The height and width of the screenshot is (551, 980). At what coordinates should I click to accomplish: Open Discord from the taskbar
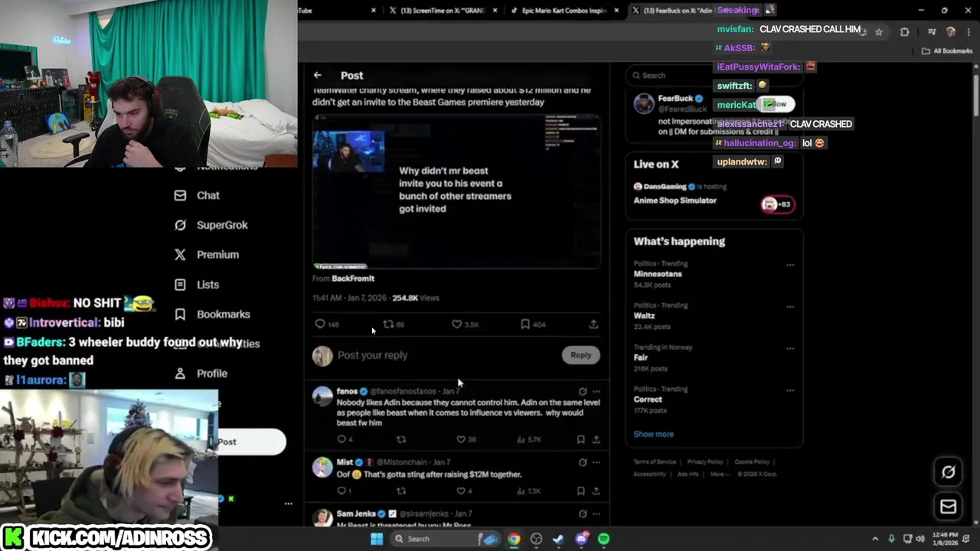(x=581, y=539)
